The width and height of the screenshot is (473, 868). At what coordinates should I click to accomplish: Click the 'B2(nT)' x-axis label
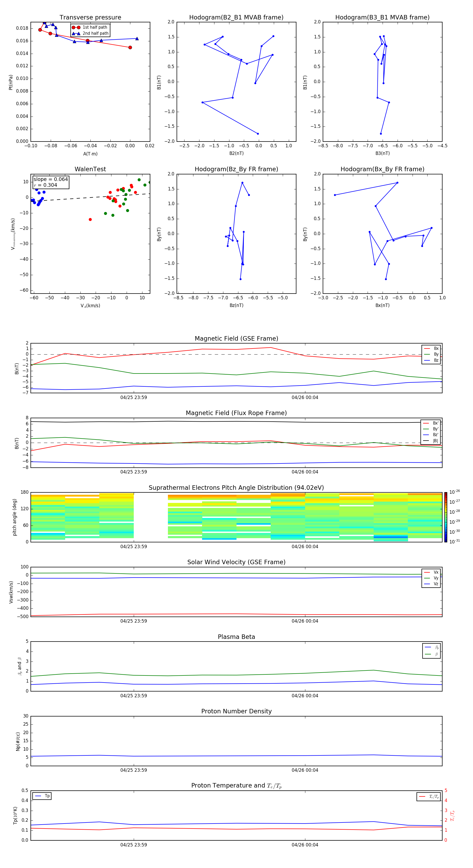236,153
